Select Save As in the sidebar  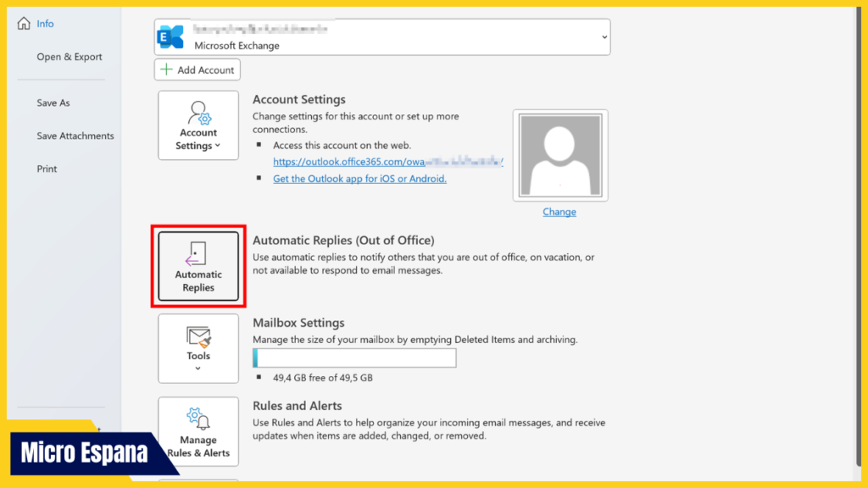53,102
